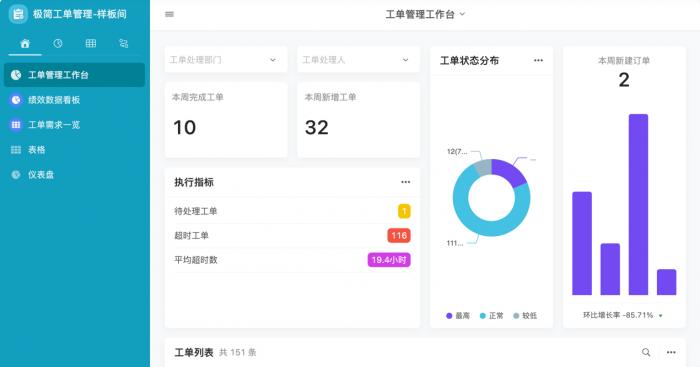Click the purple 19.4小时 badge
700x367 pixels.
tap(389, 260)
